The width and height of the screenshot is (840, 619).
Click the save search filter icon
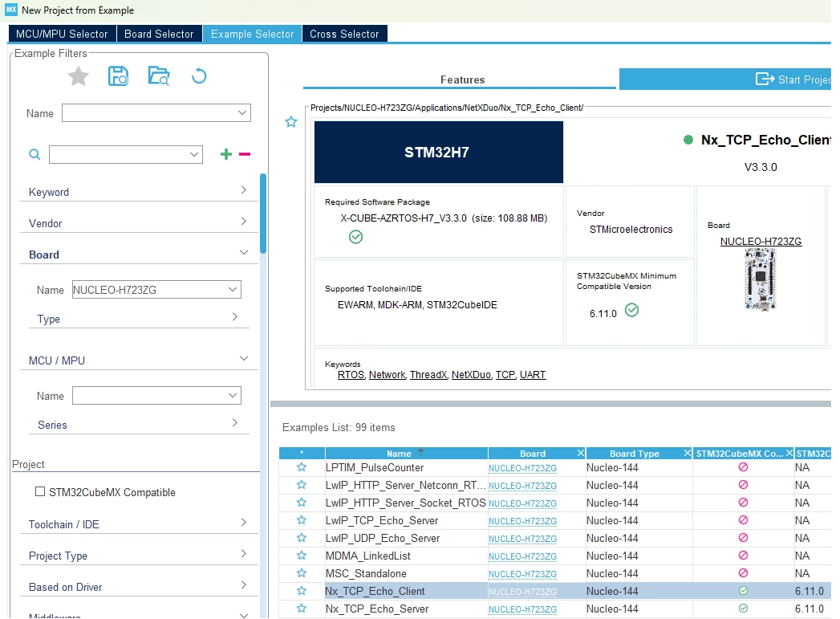point(118,76)
